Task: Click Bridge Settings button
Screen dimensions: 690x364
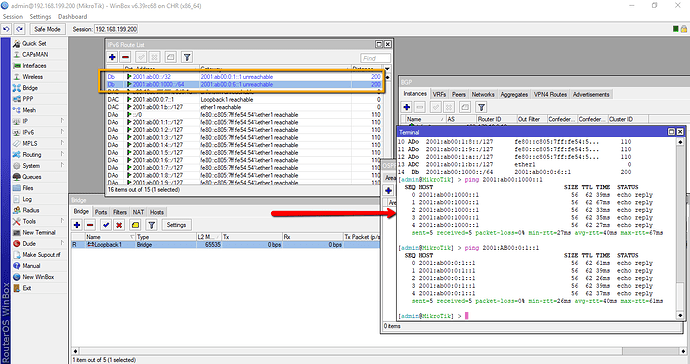Action: tap(176, 225)
